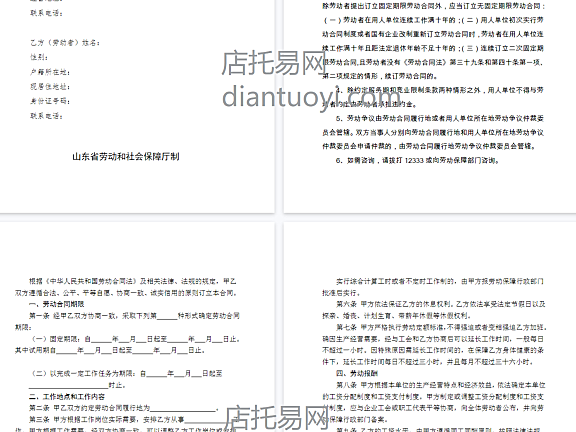This screenshot has width=576, height=432.
Task: Click the line starting "5. 劳动争议由劳动合同履行地"
Action: tap(439, 118)
